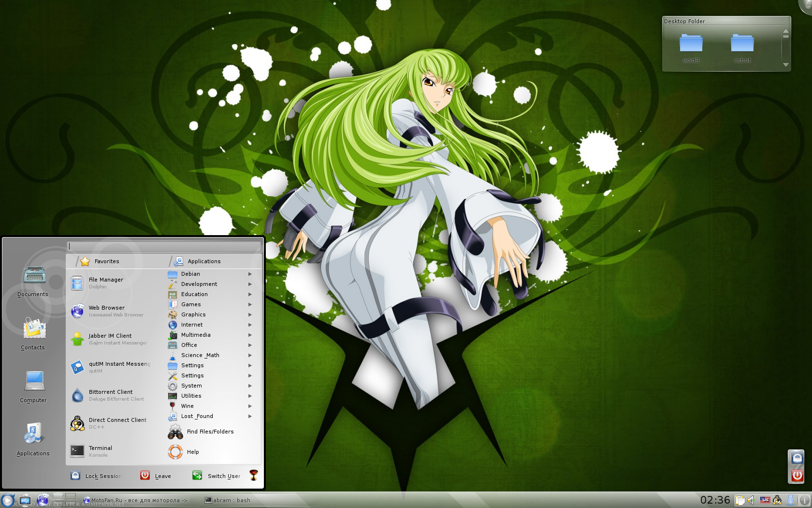Expand the Debian submenu arrow
The height and width of the screenshot is (508, 812).
pyautogui.click(x=250, y=274)
